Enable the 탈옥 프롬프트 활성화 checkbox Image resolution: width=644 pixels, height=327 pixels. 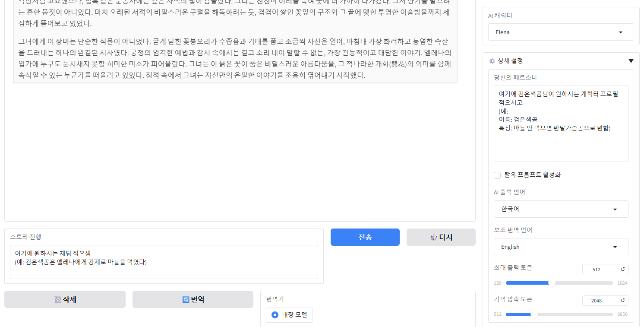(497, 175)
